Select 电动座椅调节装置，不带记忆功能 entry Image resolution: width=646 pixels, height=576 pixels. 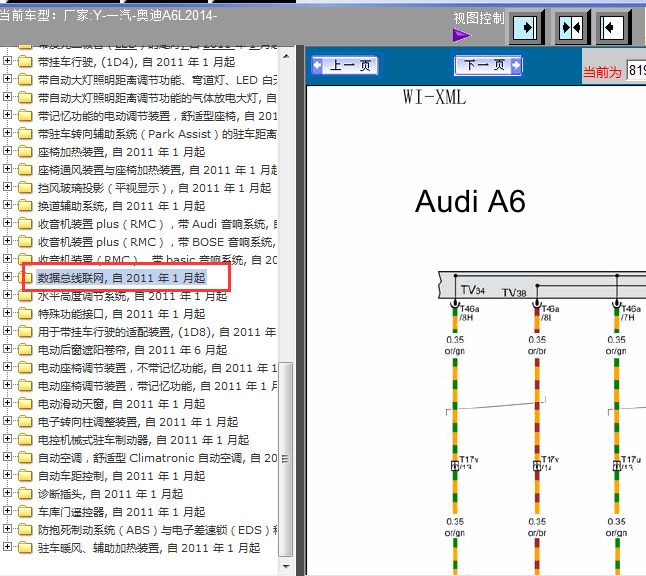[157, 368]
